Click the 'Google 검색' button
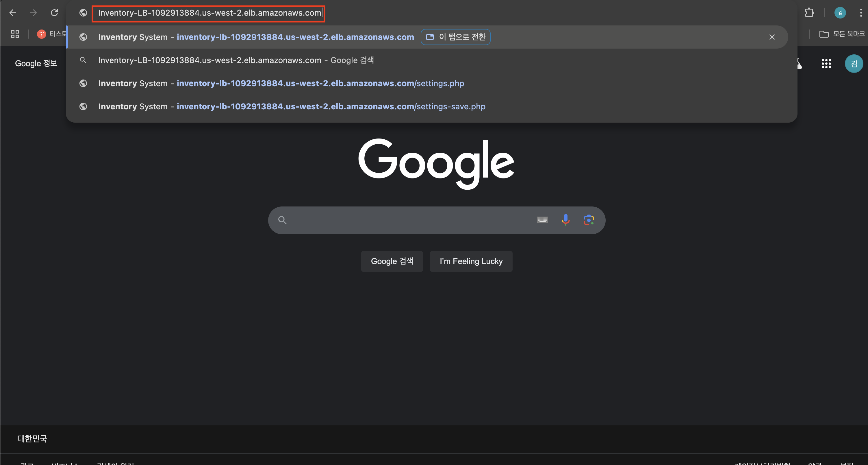 click(392, 261)
